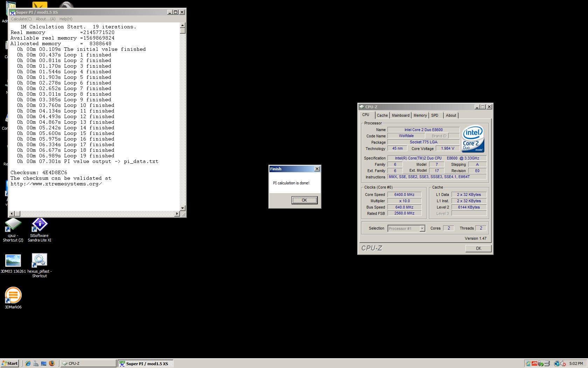The height and width of the screenshot is (368, 588).
Task: Click Super PI vertical scrollbar up arrow
Action: (182, 25)
